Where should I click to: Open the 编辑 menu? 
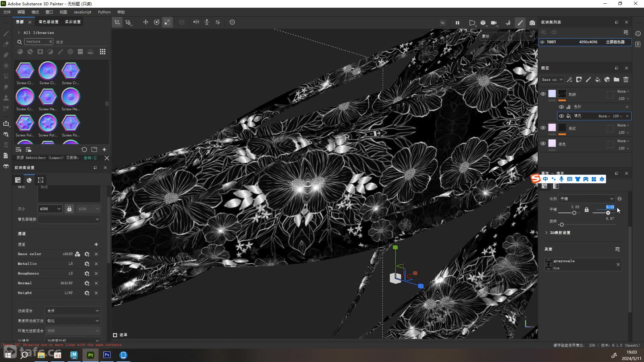point(21,12)
